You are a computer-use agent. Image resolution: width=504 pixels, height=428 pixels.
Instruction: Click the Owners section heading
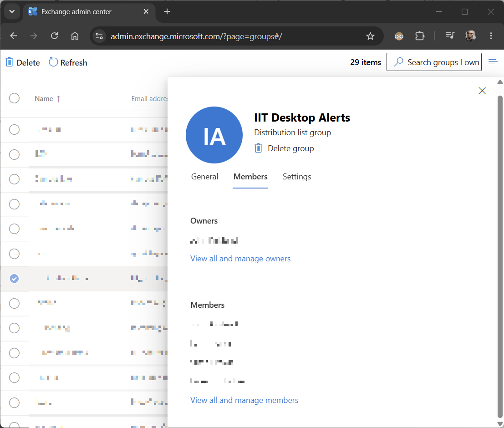[x=204, y=221]
